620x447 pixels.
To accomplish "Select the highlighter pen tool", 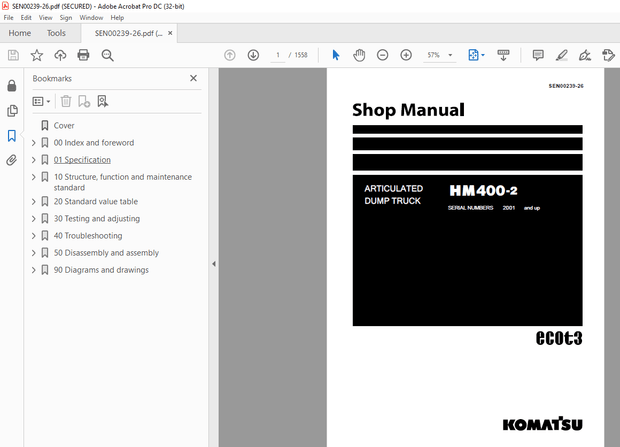I will (x=561, y=55).
